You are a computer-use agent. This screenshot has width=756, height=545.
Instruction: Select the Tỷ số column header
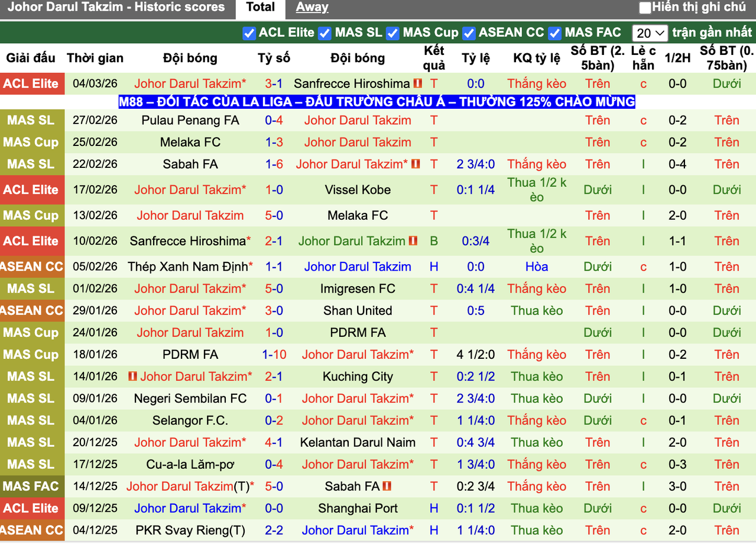pos(274,58)
